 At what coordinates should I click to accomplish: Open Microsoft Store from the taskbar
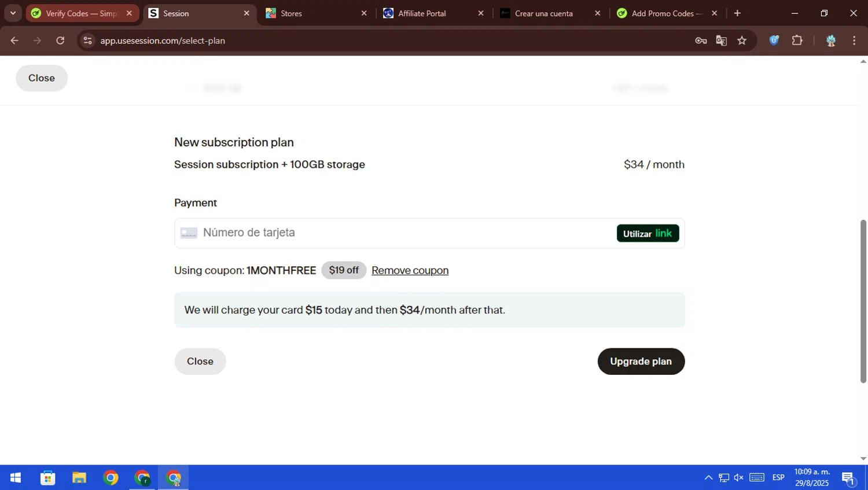(47, 478)
